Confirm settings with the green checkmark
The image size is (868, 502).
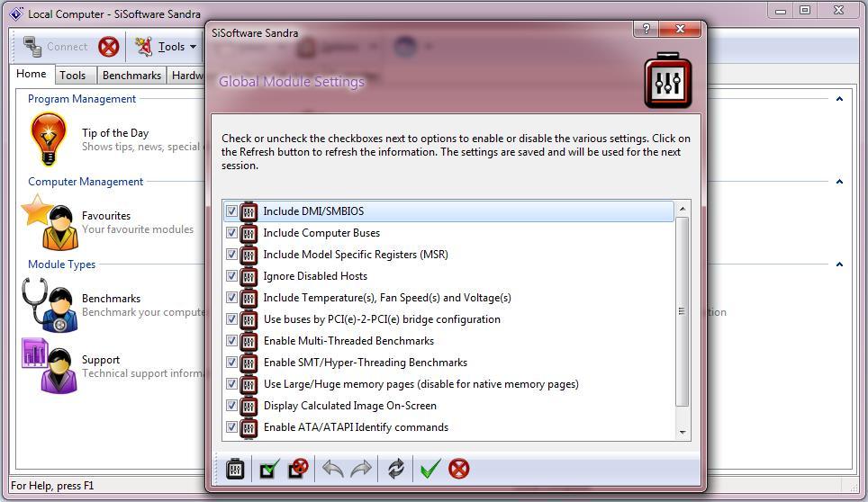(x=430, y=469)
